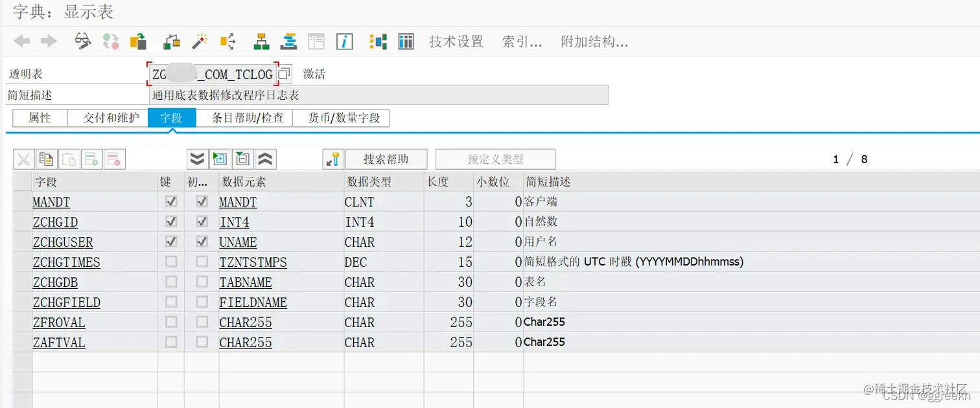Click the Contents table grid icon
Screen dimensions: 980x408
pyautogui.click(x=406, y=41)
